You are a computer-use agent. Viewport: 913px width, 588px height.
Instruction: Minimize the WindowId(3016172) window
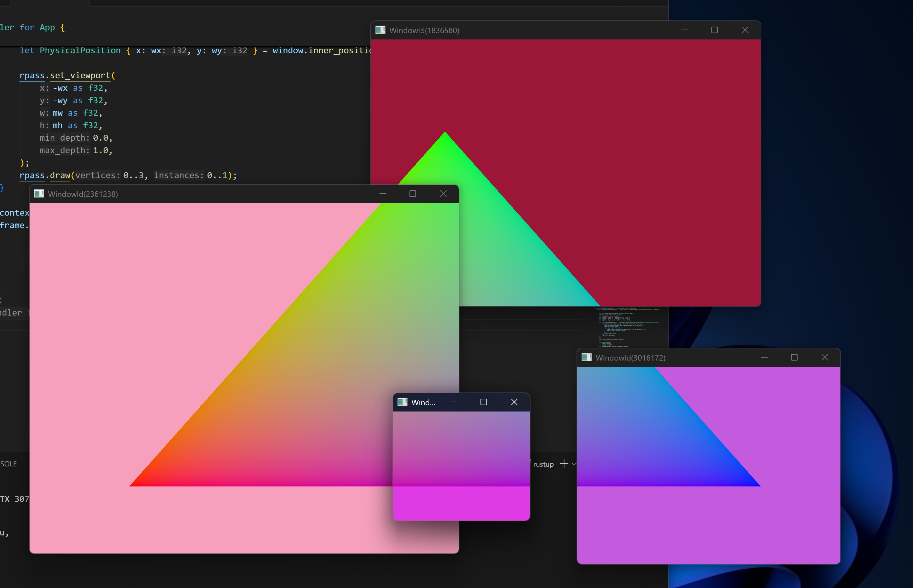764,357
